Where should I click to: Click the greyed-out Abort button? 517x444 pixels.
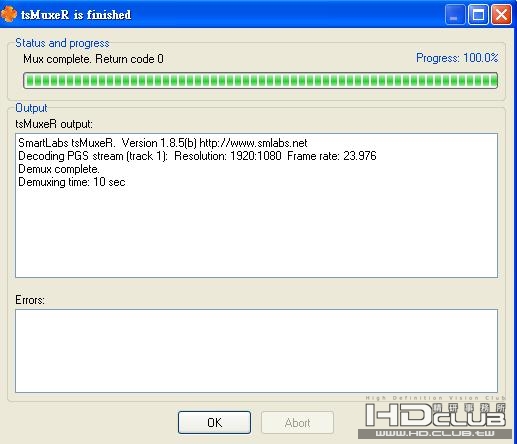[297, 422]
